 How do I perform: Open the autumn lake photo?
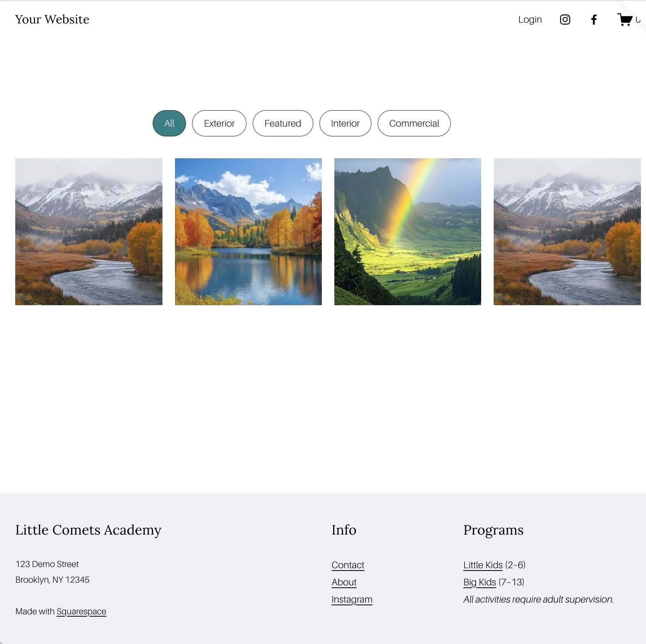click(x=248, y=231)
